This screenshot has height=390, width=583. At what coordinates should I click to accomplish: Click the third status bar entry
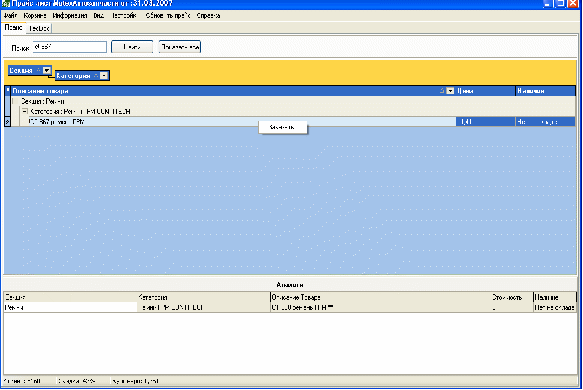pos(135,381)
